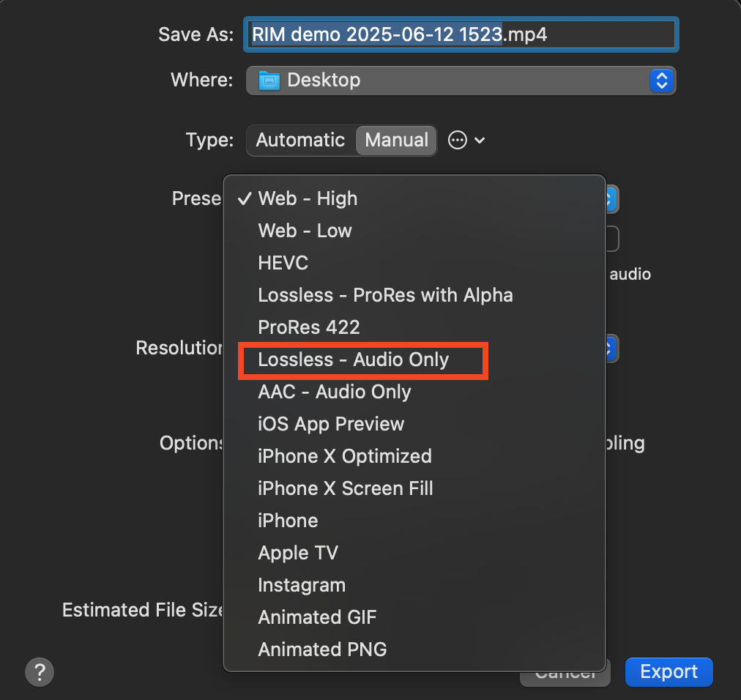Select the Instagram preset

(x=302, y=585)
